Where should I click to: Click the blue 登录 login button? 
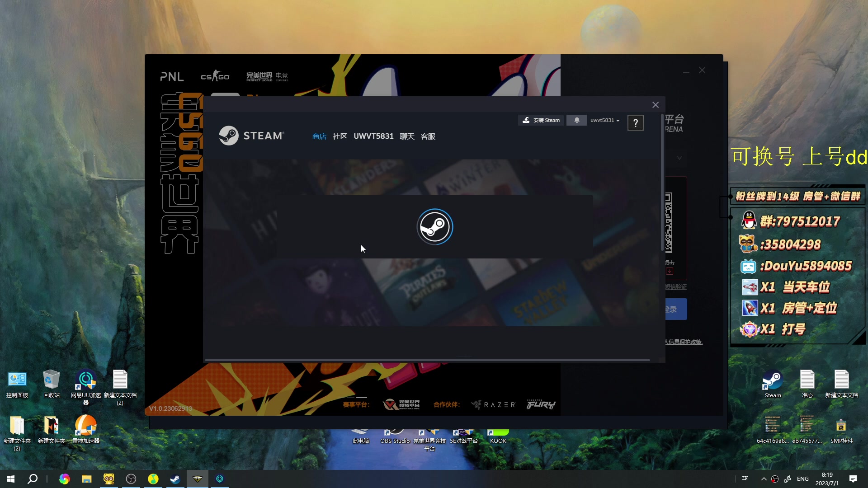pos(676,309)
